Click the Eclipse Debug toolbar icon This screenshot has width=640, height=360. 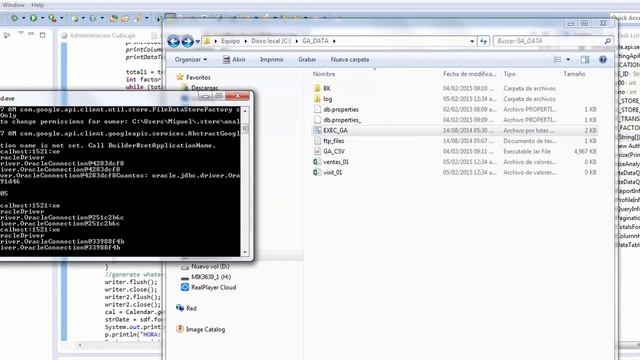coord(14,18)
